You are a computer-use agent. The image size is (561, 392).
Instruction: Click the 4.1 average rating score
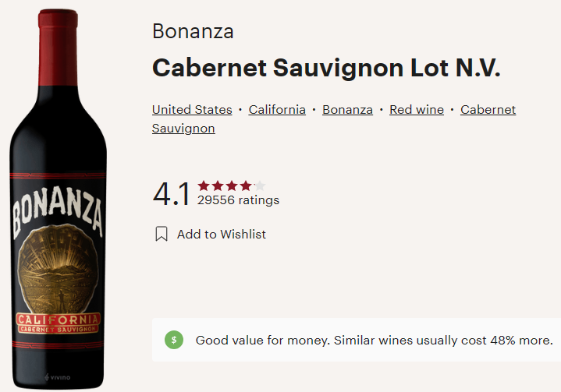(172, 194)
